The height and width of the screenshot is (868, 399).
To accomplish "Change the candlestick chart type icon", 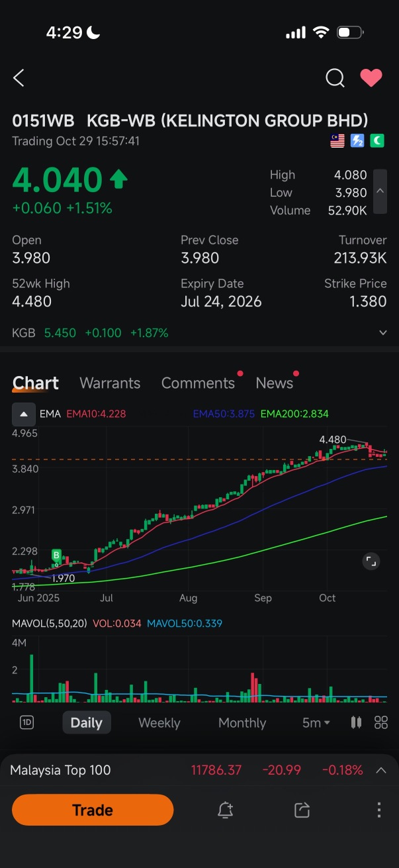I will [356, 722].
